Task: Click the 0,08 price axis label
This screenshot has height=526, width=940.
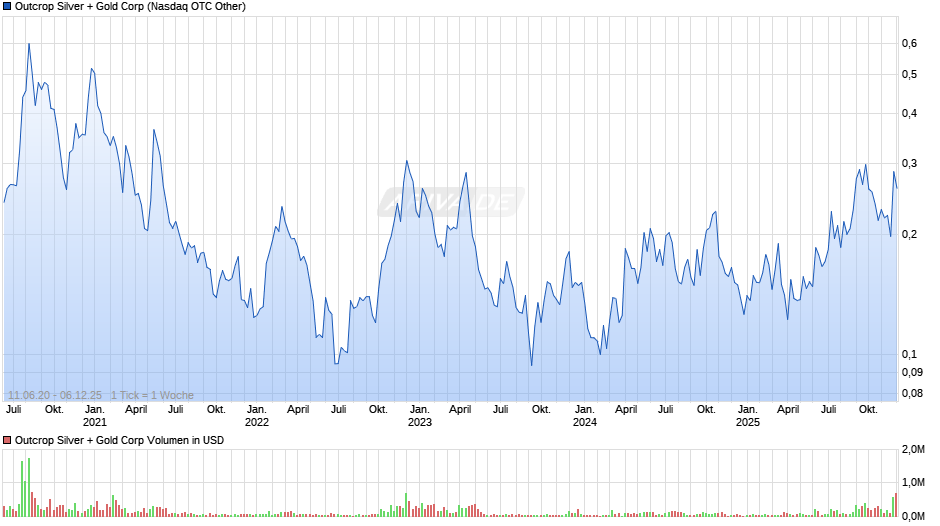Action: [912, 393]
